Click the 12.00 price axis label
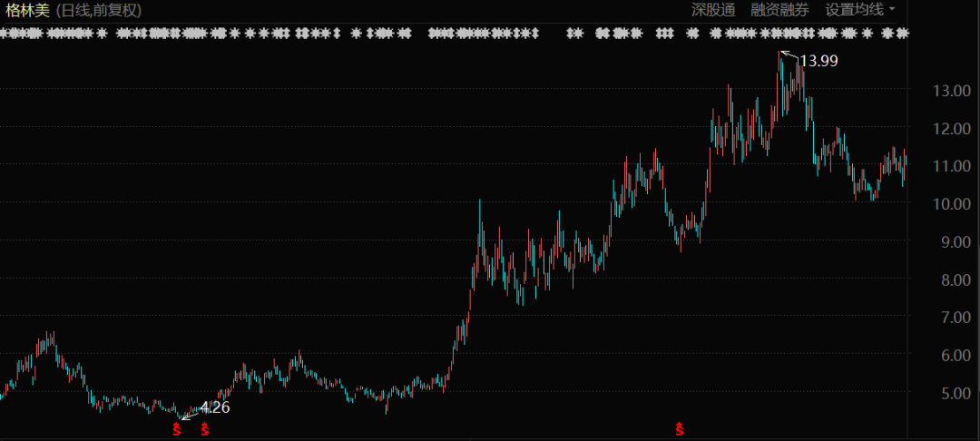The image size is (980, 441). coord(951,129)
